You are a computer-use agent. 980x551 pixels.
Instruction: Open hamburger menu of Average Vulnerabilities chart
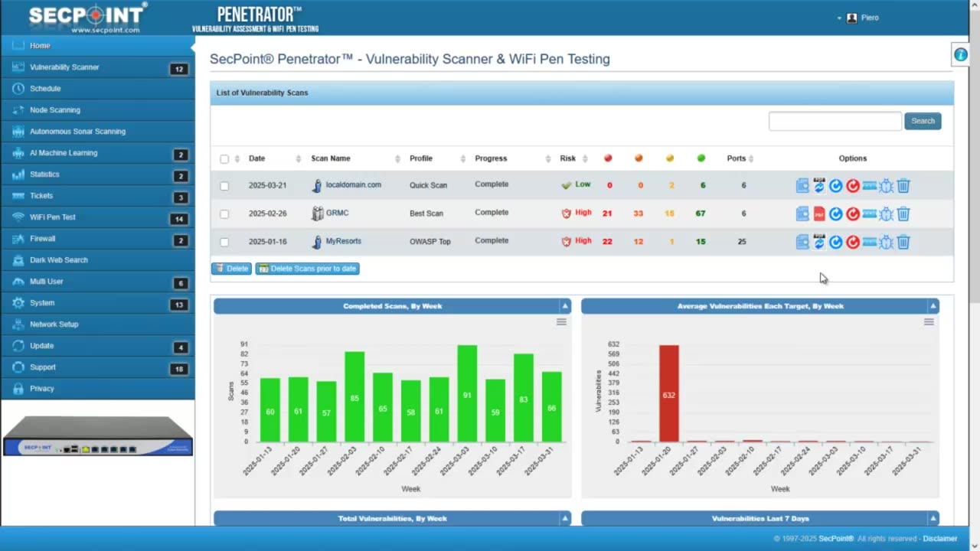929,322
